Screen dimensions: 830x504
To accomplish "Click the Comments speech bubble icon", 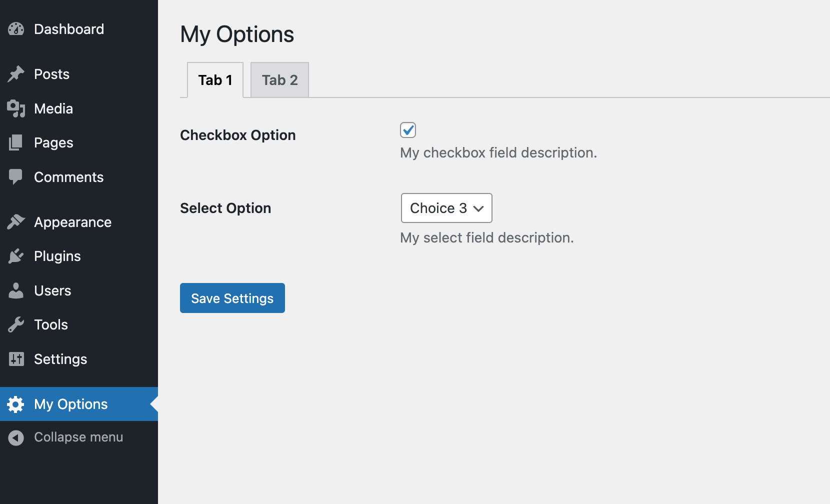I will [16, 177].
